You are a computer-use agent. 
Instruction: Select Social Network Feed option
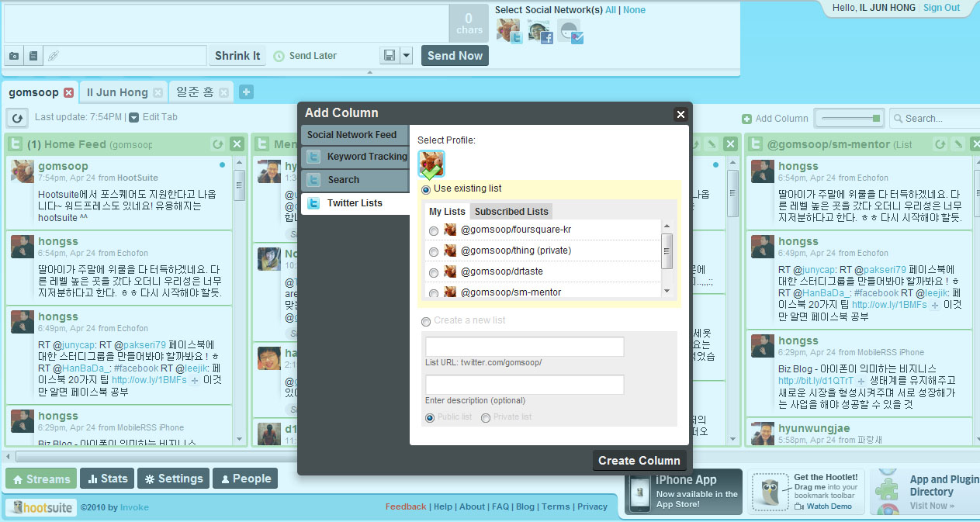355,135
